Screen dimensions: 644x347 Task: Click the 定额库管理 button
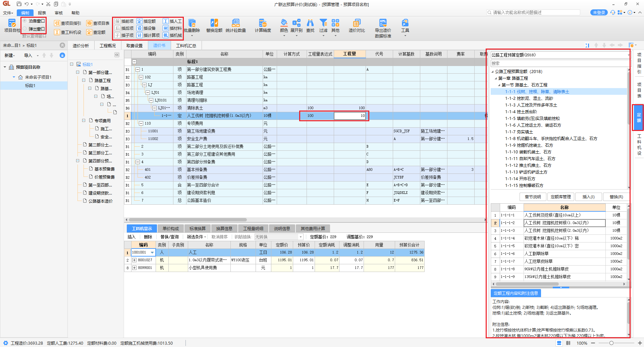click(x=561, y=197)
